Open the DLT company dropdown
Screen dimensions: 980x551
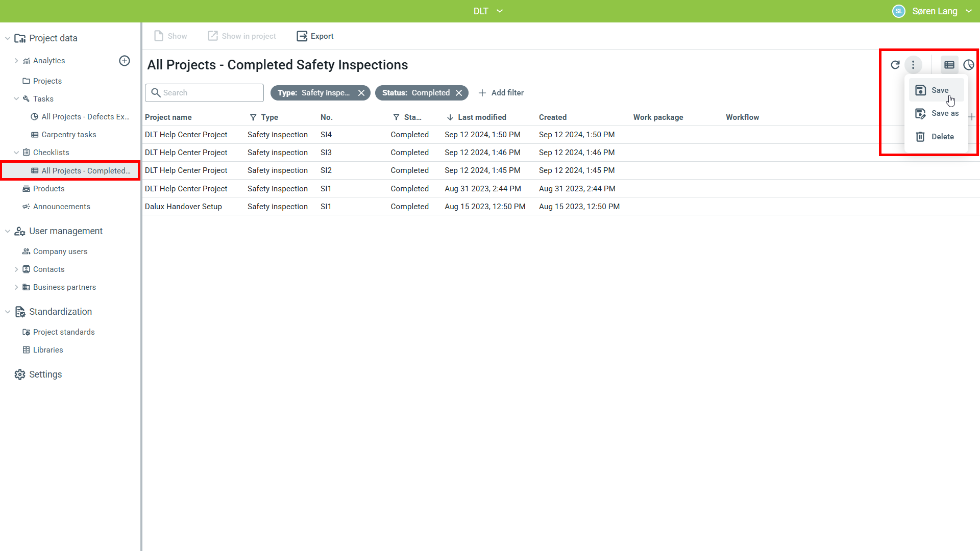(x=488, y=11)
